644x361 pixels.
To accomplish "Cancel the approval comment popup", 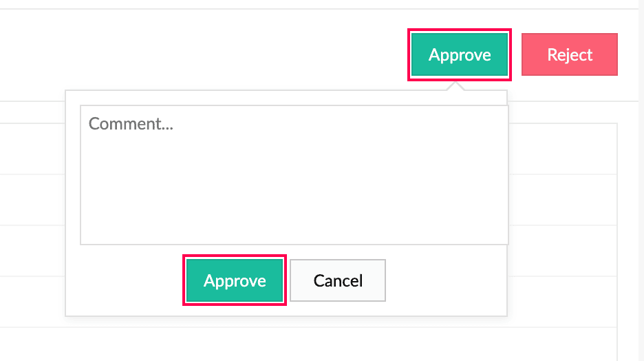I will point(338,280).
